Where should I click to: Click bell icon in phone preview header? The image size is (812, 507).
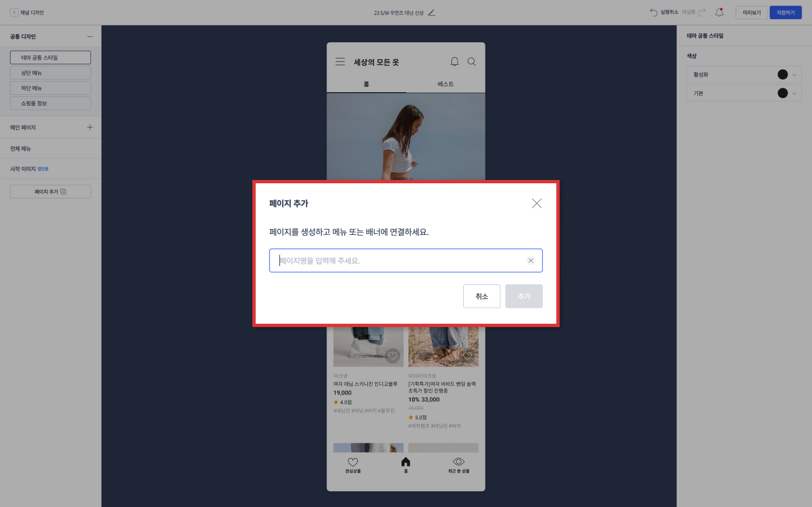(x=454, y=61)
